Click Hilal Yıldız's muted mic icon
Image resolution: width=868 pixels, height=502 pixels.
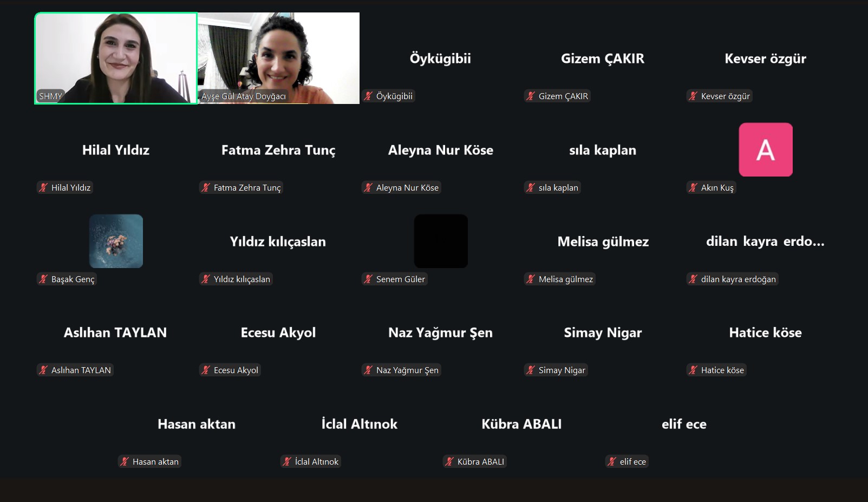(x=43, y=188)
